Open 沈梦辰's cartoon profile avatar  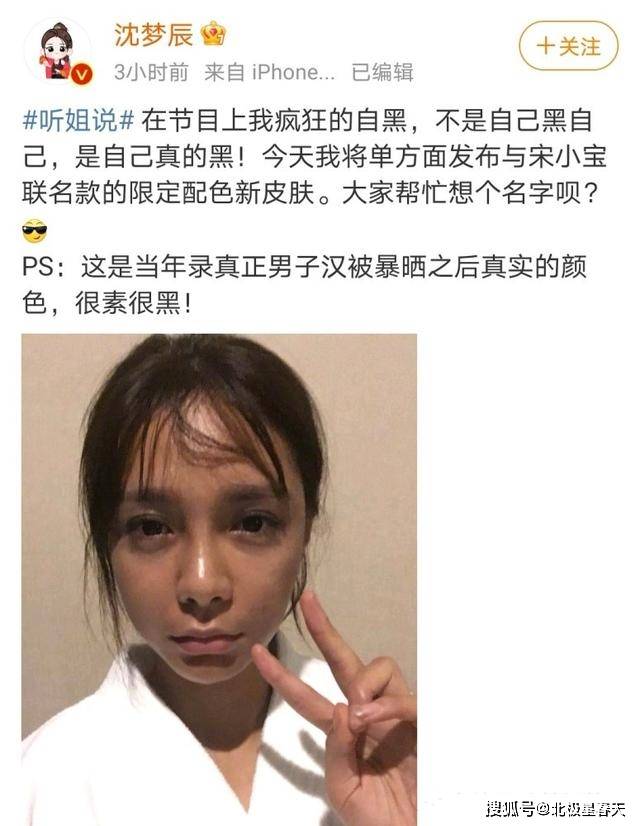coord(59,52)
